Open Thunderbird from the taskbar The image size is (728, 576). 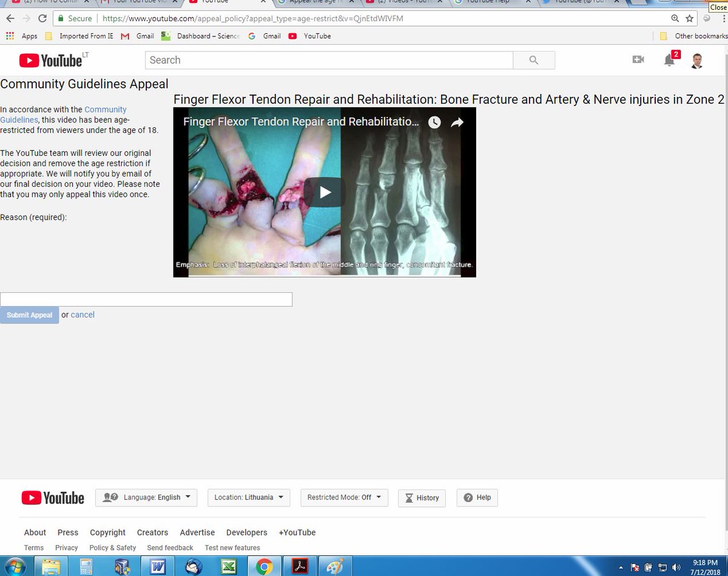(194, 566)
